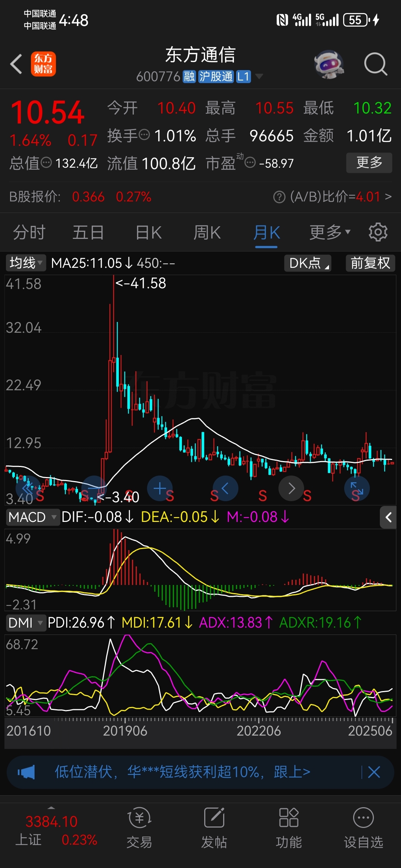
Task: Open 发帖 post icon
Action: tap(214, 827)
